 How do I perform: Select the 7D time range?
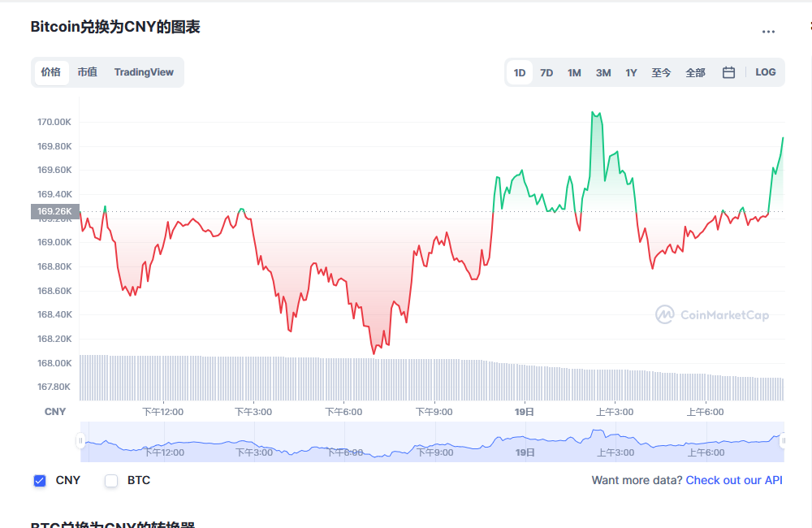(x=546, y=72)
